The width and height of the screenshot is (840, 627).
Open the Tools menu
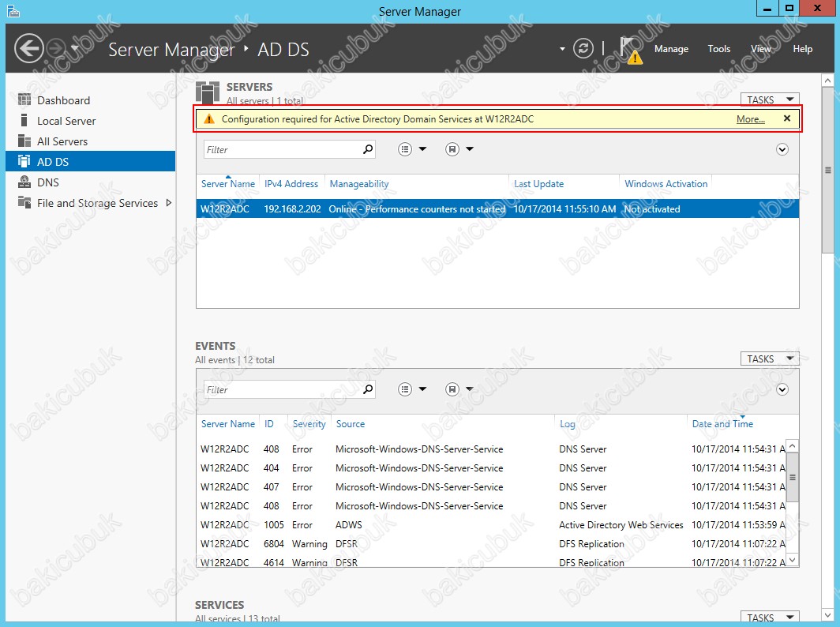[x=718, y=49]
